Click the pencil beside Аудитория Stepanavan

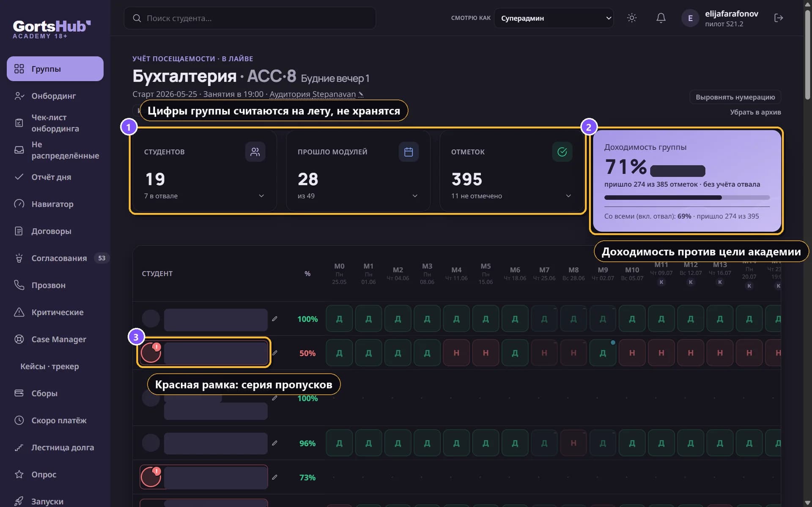point(361,94)
